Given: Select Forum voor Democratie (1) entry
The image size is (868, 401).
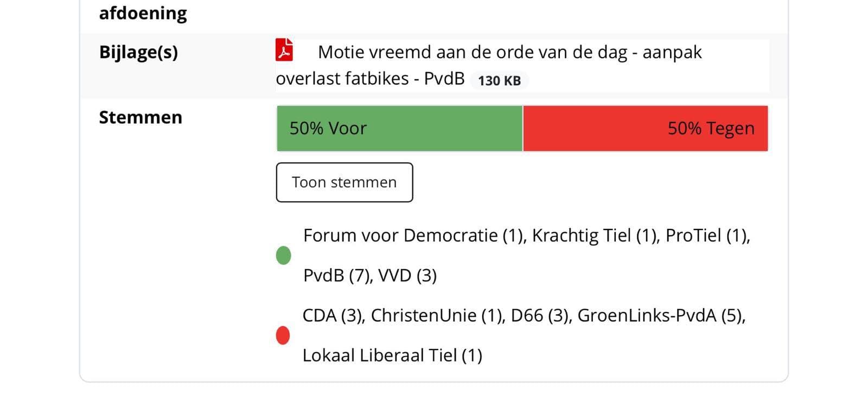Looking at the screenshot, I should tap(414, 235).
